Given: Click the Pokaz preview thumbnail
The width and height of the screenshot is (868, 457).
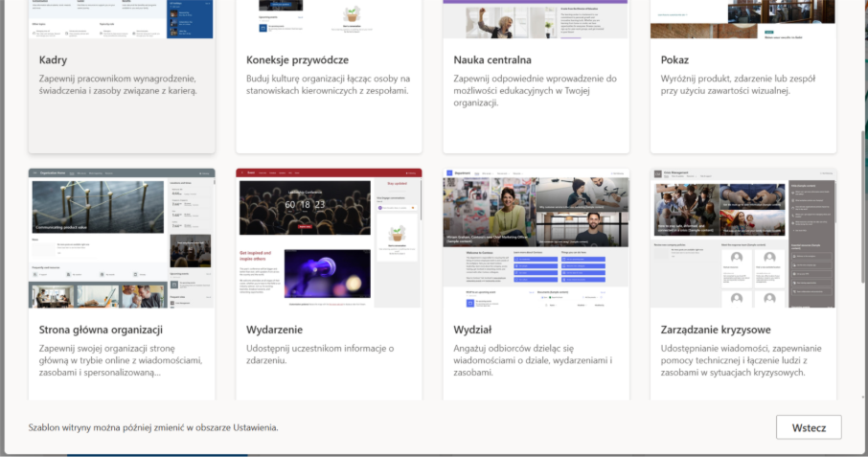Looking at the screenshot, I should pos(742,19).
